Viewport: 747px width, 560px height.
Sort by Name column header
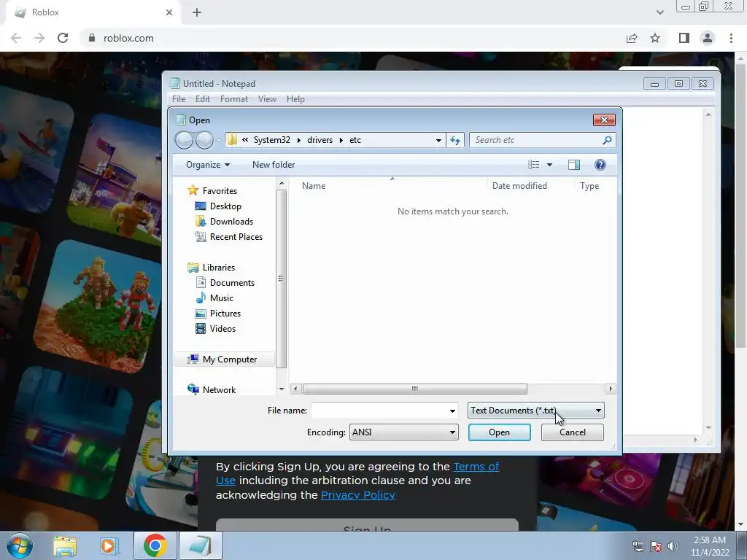pyautogui.click(x=314, y=186)
